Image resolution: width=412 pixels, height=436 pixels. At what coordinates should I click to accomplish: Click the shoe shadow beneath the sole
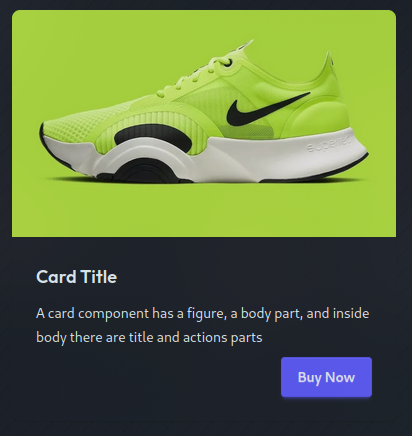(207, 181)
